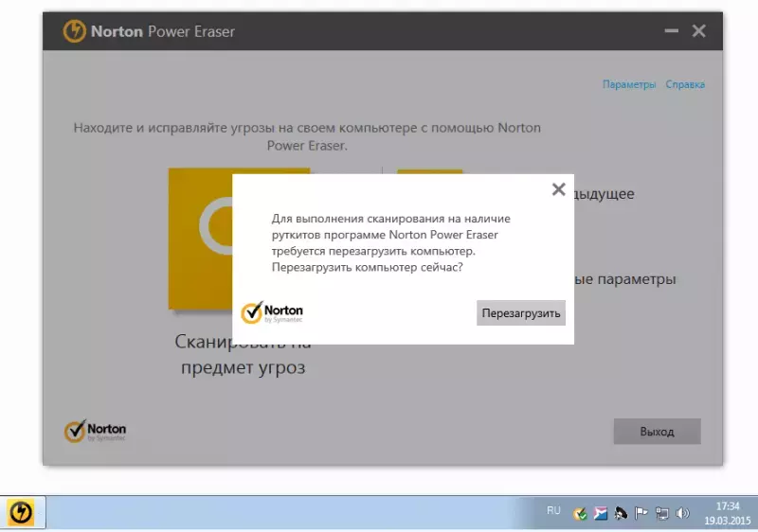Viewport: 758px width, 532px height.
Task: Click the Norton Power Eraser title bar logo
Action: click(75, 31)
